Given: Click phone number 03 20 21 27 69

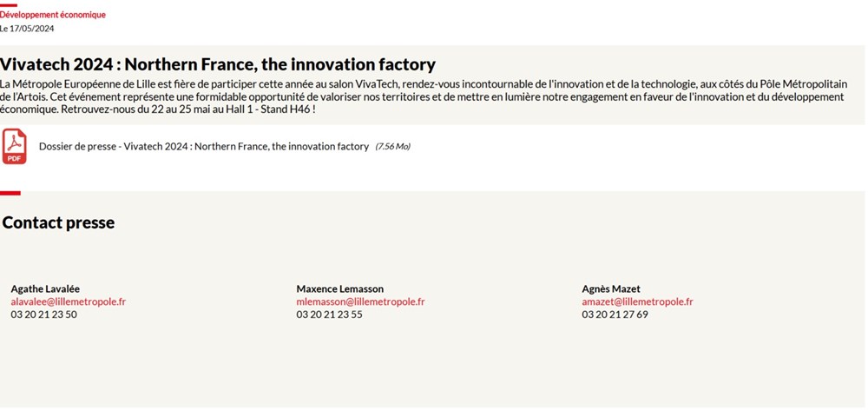Looking at the screenshot, I should coord(615,315).
